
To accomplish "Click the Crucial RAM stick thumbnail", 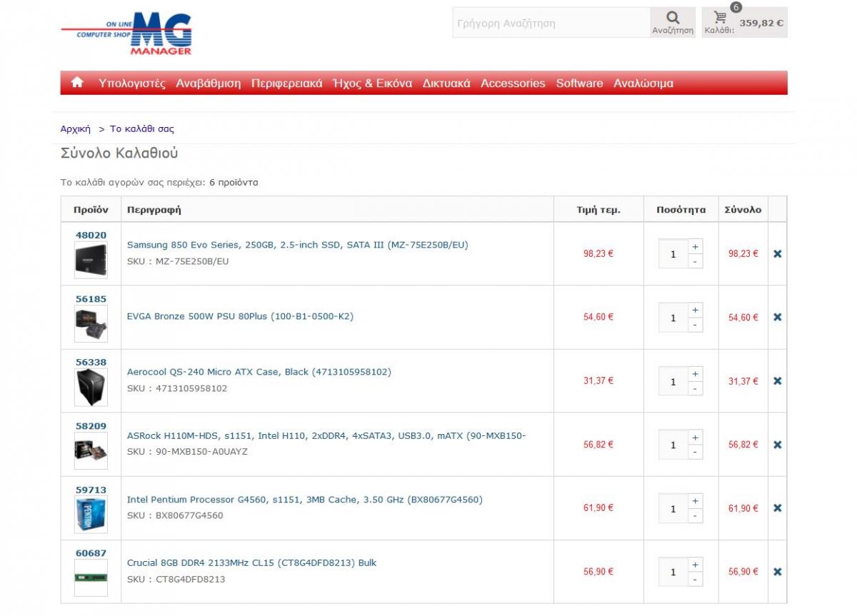I will [91, 577].
